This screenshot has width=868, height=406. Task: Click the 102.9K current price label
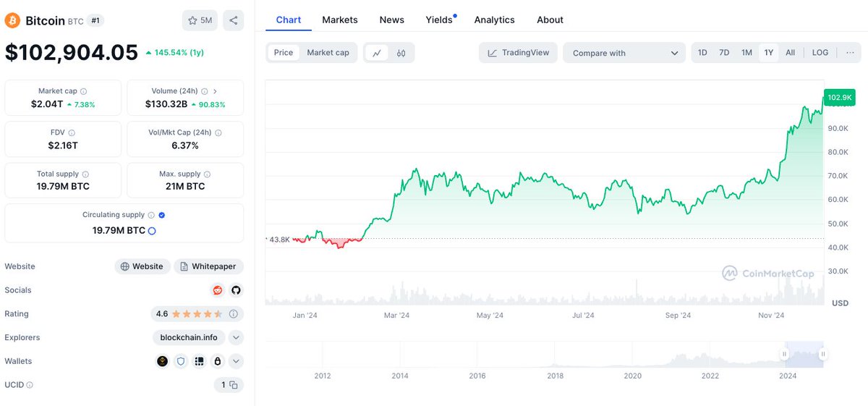point(839,98)
